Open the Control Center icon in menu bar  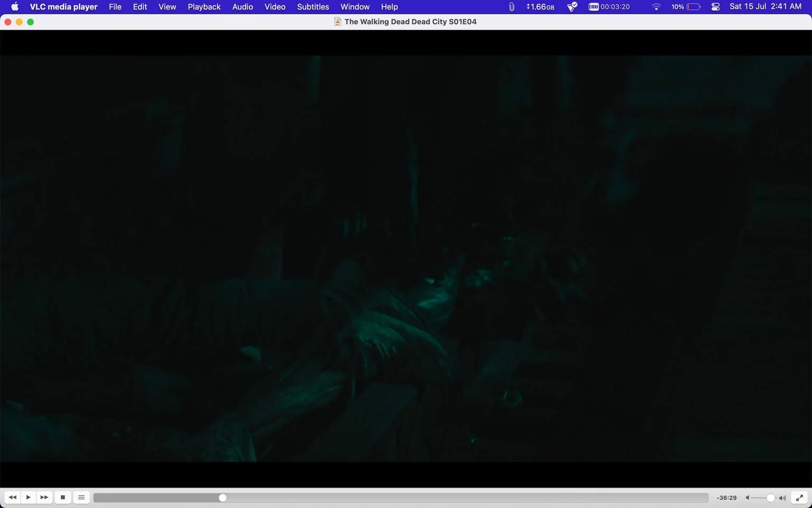click(x=716, y=7)
